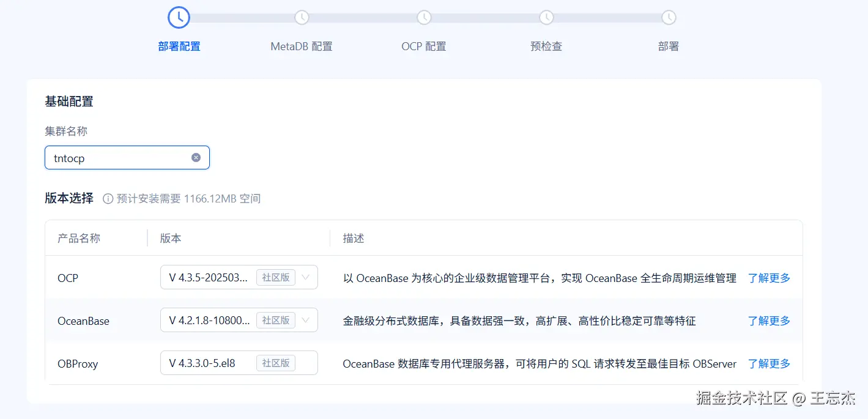Select the 预检查 step label
This screenshot has height=419, width=868.
coord(546,46)
